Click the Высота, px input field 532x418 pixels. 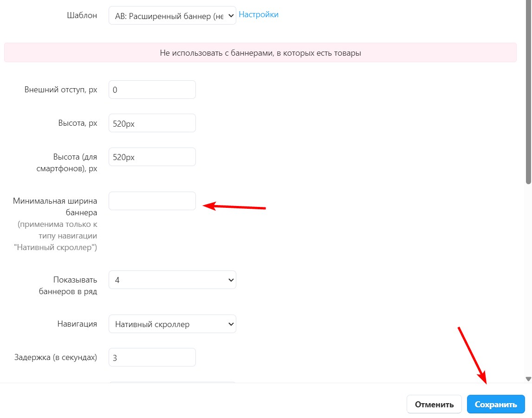click(x=152, y=123)
